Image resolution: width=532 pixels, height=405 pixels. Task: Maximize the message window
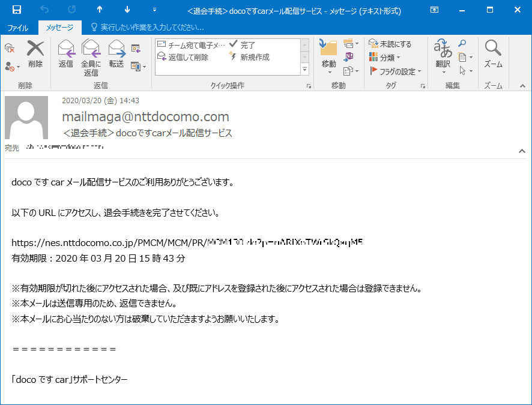489,10
